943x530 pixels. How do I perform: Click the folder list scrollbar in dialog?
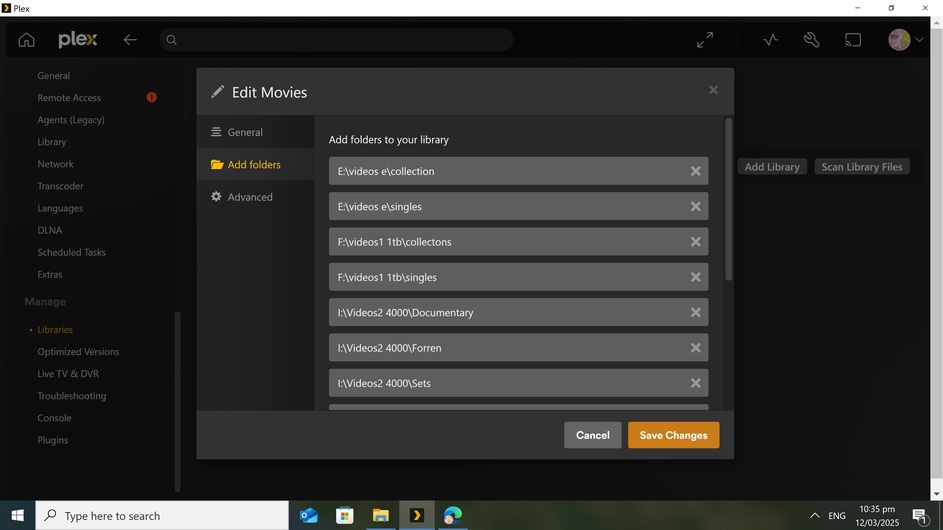(728, 199)
